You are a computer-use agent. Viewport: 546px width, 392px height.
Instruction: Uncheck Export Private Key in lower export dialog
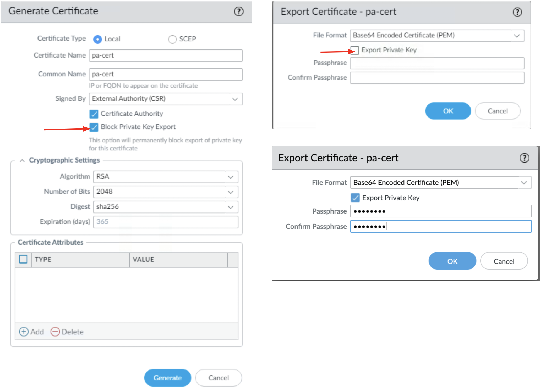click(x=355, y=198)
